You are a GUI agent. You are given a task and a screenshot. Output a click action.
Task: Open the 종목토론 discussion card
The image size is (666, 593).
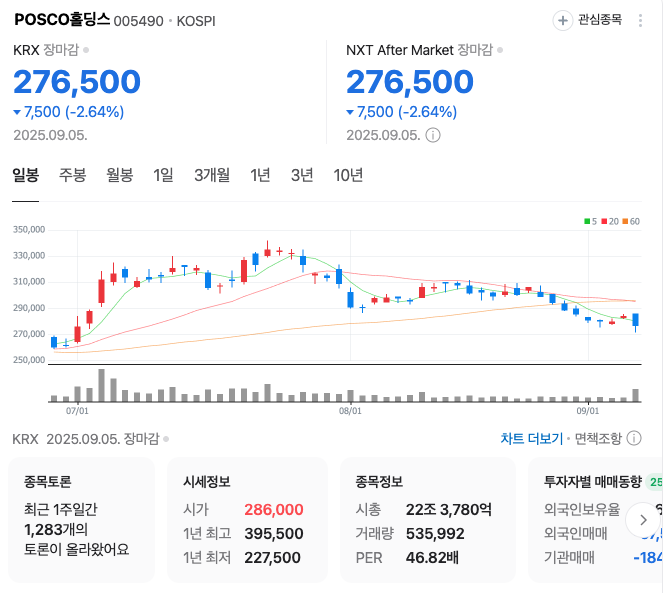(82, 520)
